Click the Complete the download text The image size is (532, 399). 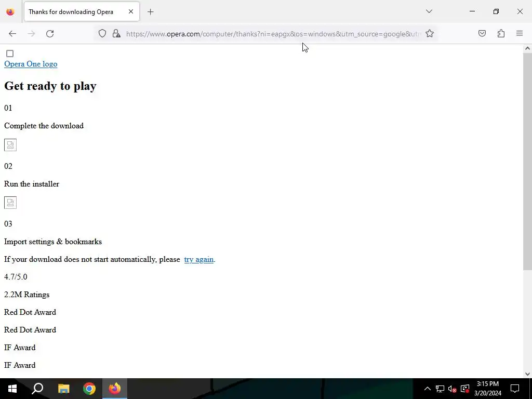pos(44,126)
